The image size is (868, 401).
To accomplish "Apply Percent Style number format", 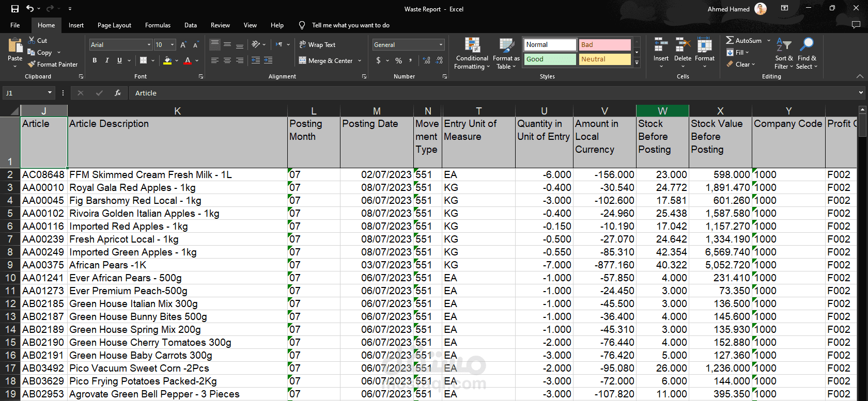I will click(398, 60).
